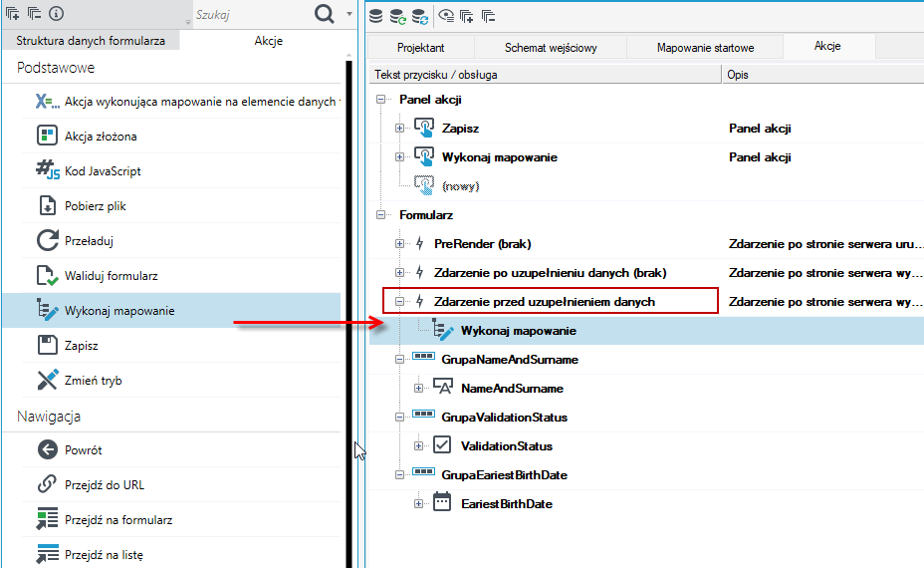Collapse the GrupaValidationStatus node
This screenshot has width=924, height=568.
(x=399, y=417)
